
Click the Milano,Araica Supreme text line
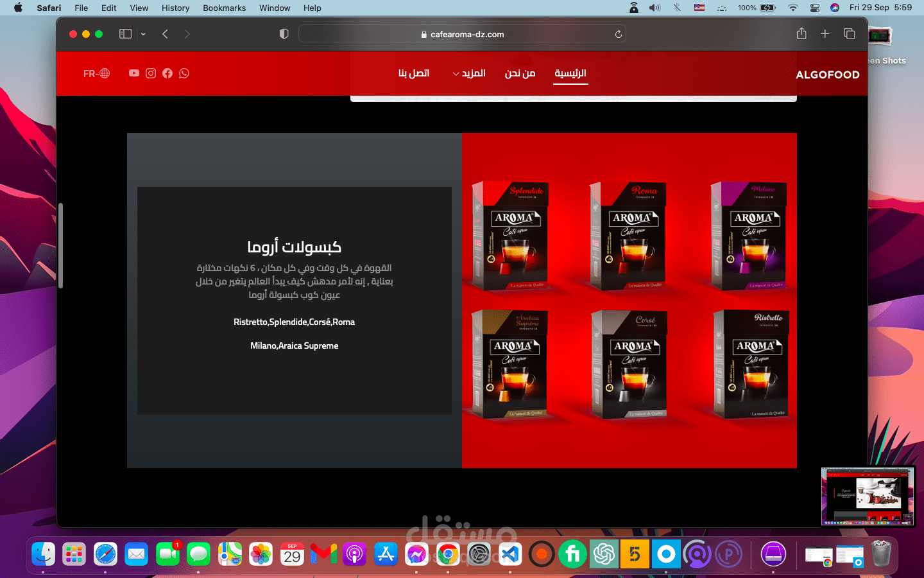pyautogui.click(x=295, y=346)
